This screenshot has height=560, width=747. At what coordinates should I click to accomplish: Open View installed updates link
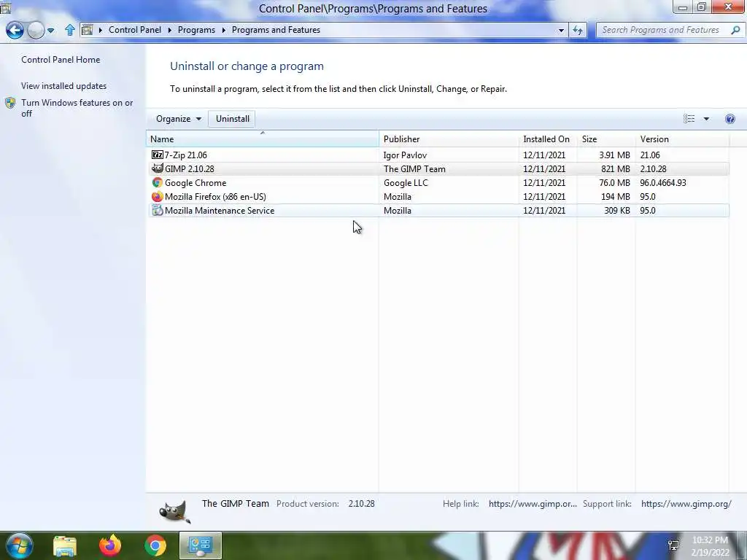pos(64,86)
